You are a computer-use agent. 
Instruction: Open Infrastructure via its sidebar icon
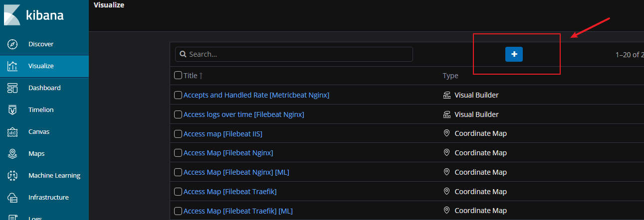coord(13,198)
